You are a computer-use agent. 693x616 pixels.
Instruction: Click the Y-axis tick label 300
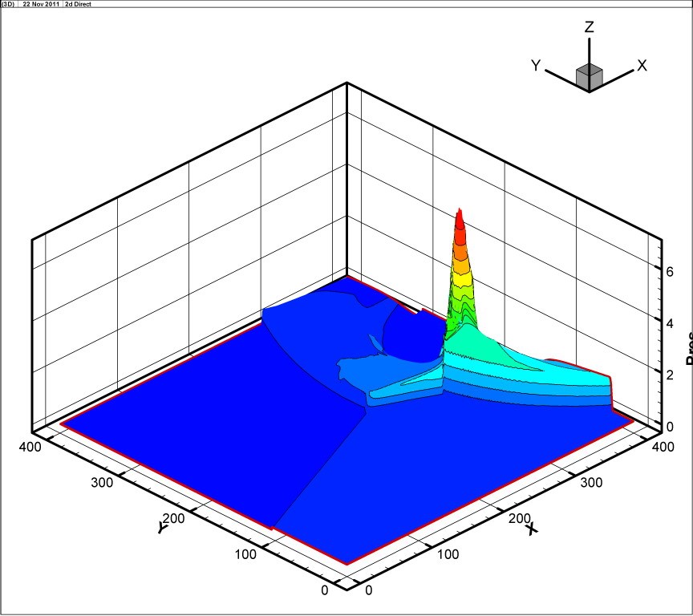coord(101,482)
